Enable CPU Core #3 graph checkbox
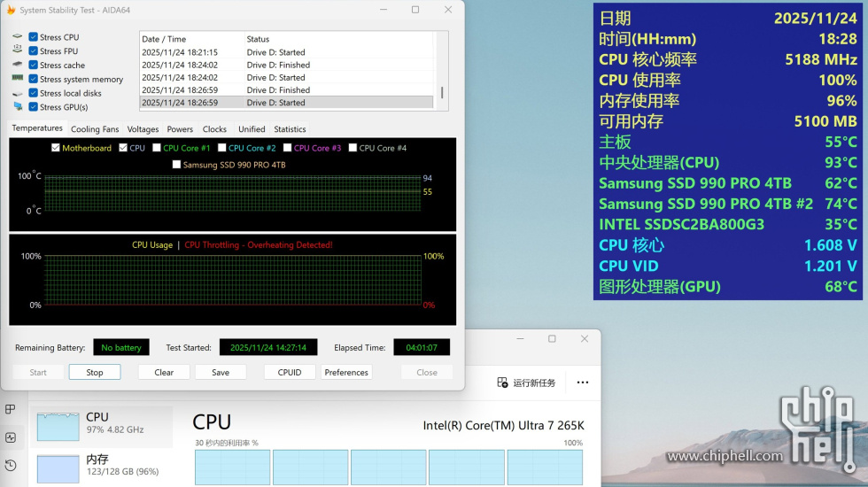 287,148
